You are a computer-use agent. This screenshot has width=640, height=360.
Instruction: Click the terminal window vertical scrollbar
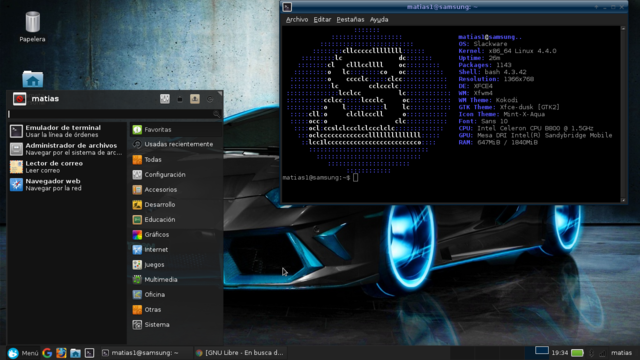pos(623,114)
